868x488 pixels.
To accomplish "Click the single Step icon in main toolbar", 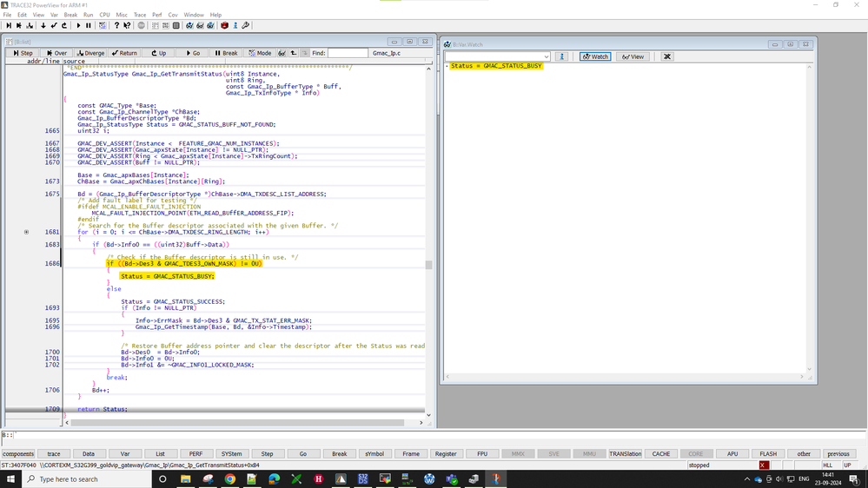I will click(x=9, y=25).
